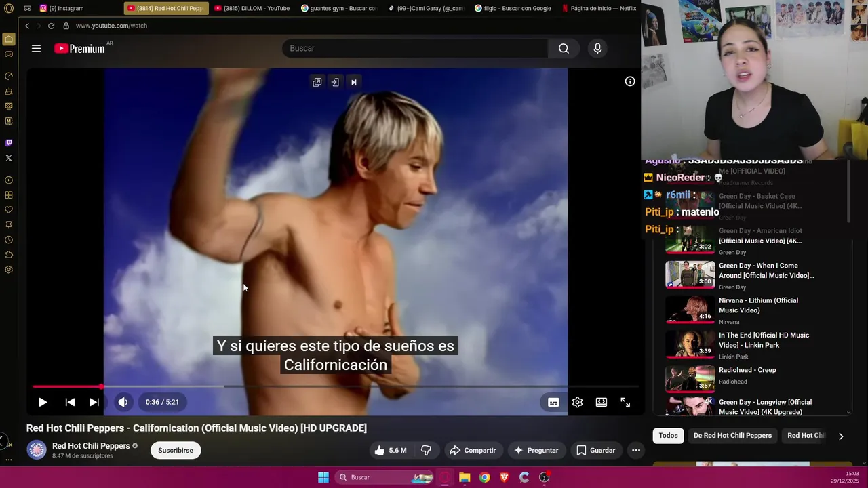Skip to the previous video

tap(70, 402)
